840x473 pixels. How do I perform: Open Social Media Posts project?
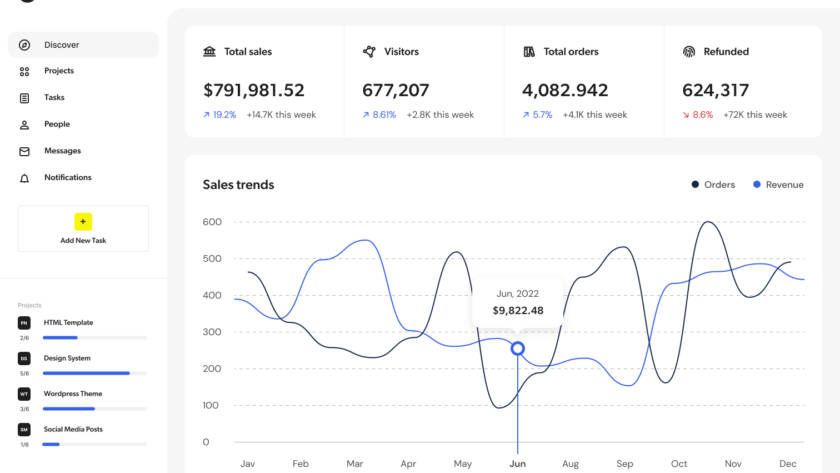point(73,429)
